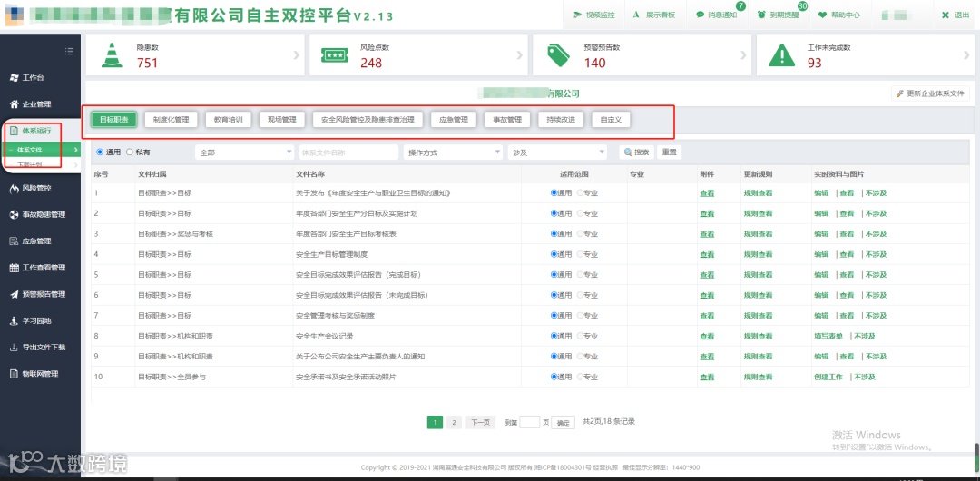Switch to 持续改进 tab
The height and width of the screenshot is (481, 980).
coord(561,120)
